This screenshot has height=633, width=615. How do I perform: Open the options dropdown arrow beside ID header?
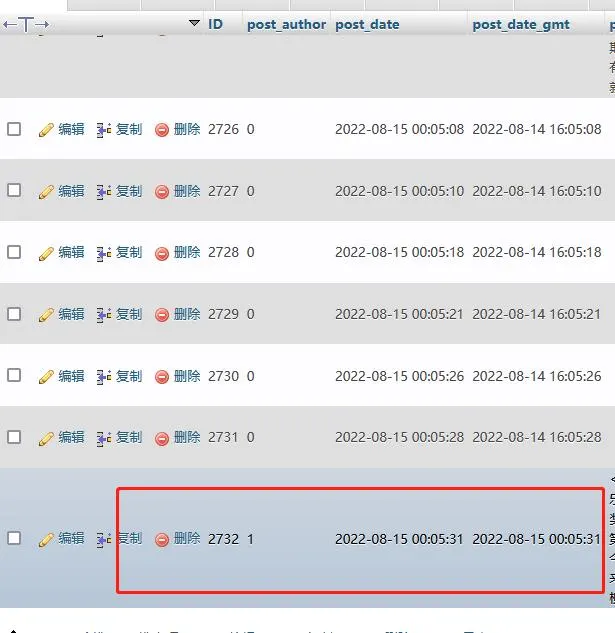click(x=194, y=23)
